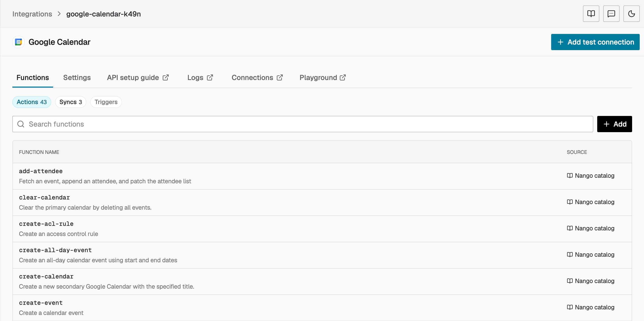
Task: Click the external-link icon beside Connections
Action: pos(280,77)
